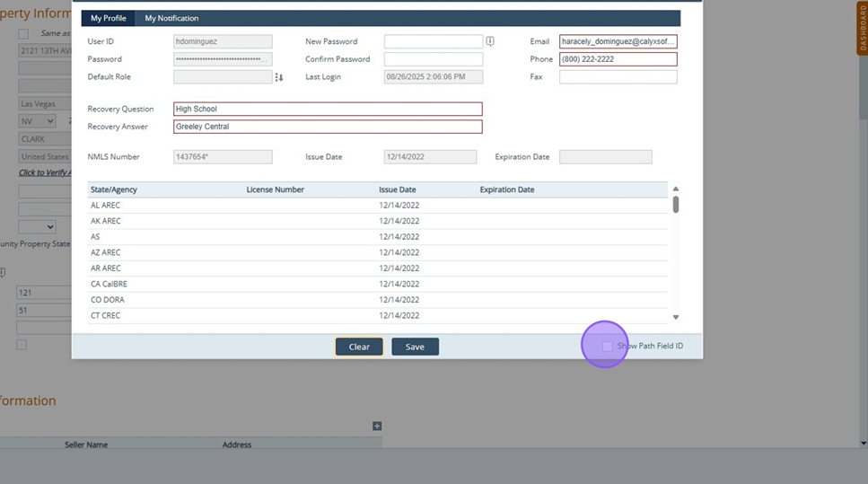Viewport: 868px width, 484px height.
Task: Click the password info icon beside New Password
Action: (490, 41)
